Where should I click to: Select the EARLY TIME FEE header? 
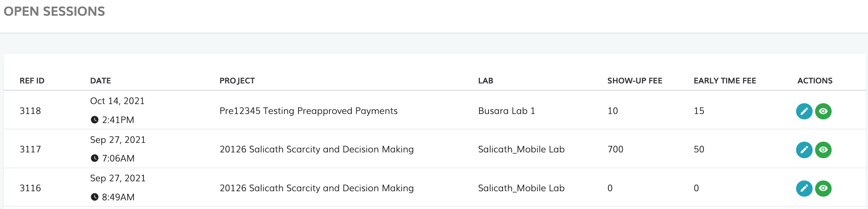[x=725, y=81]
